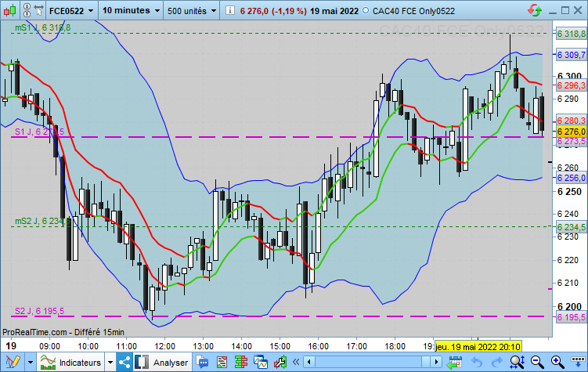Image resolution: width=588 pixels, height=372 pixels.
Task: Click the 'S2 J, 6 195,5' pivot label
Action: tap(39, 311)
